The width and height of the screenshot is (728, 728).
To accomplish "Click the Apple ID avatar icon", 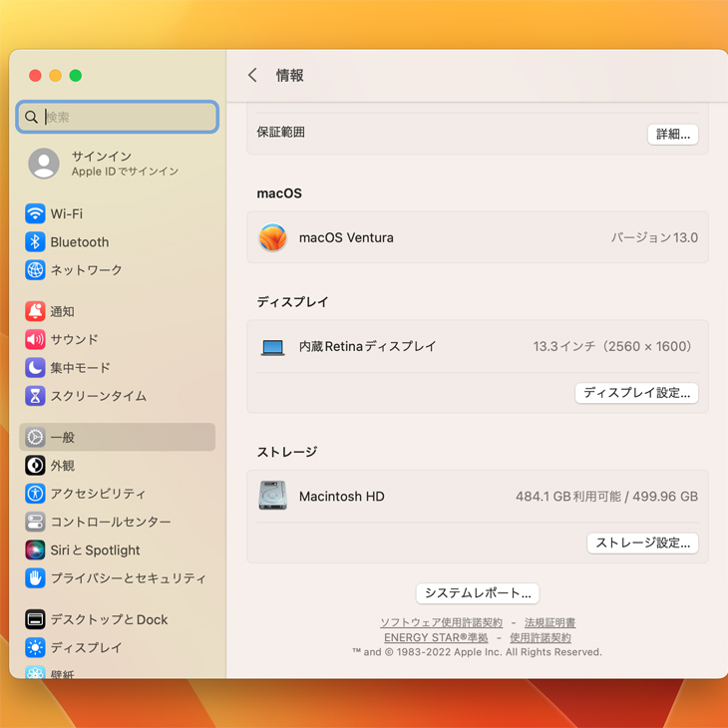I will tap(44, 164).
